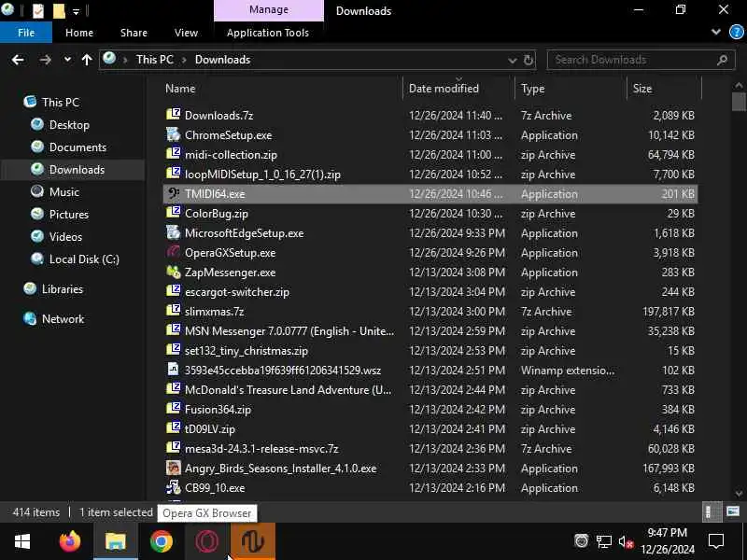The width and height of the screenshot is (747, 560).
Task: Select the ChromeSetup.exe icon
Action: coord(174,134)
